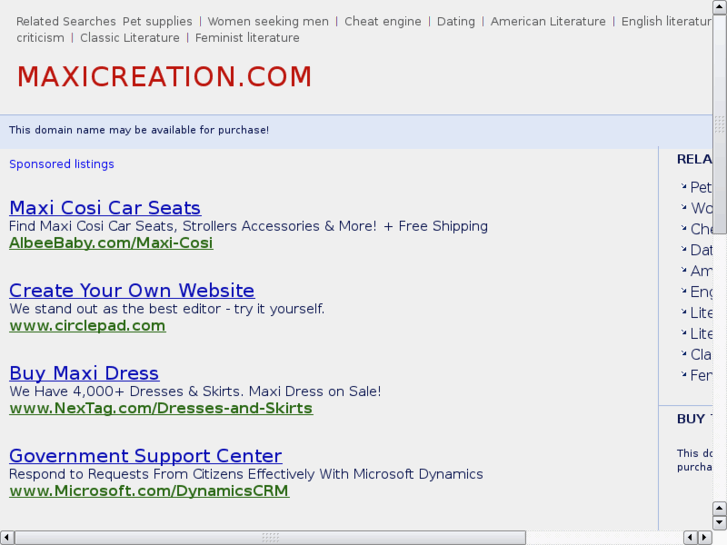Click the English literature link at top
Viewport: 727px width, 545px height.
pyautogui.click(x=667, y=22)
